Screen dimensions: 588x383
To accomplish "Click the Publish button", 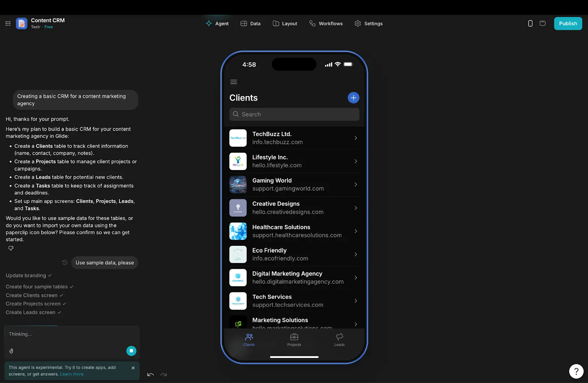I will click(x=568, y=23).
